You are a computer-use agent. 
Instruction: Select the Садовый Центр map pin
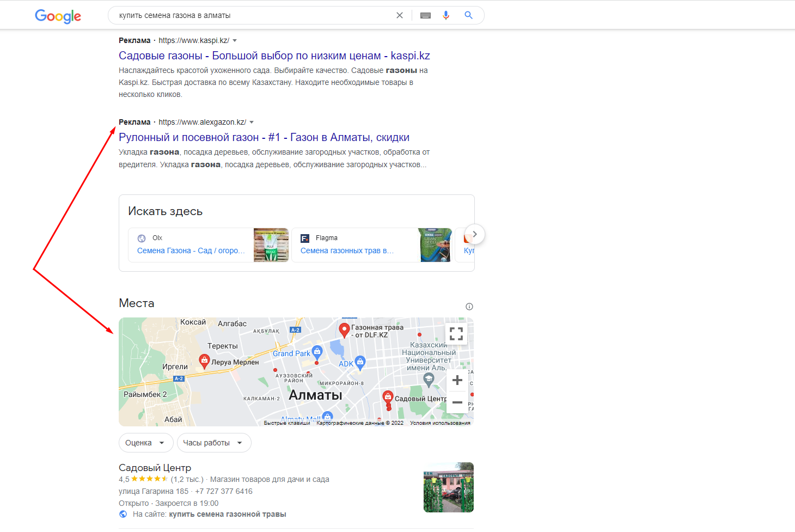tap(388, 398)
